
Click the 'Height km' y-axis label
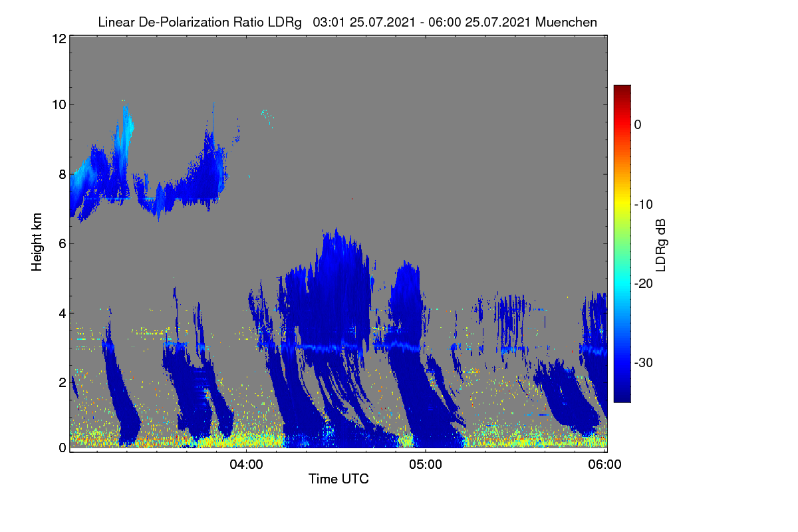(37, 243)
